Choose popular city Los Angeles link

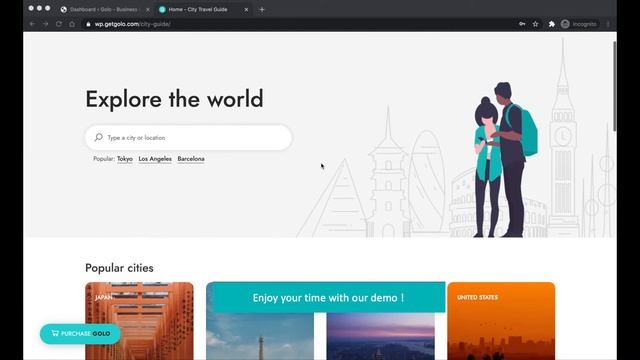(155, 159)
